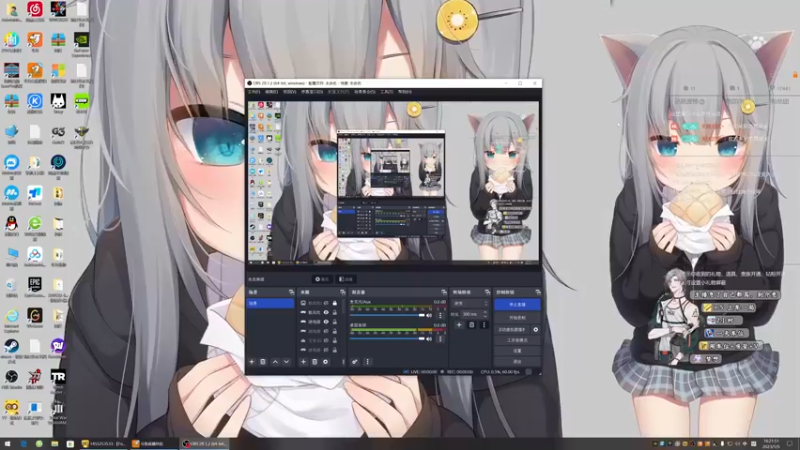
Task: Open the scene transition type dropdown
Action: [470, 304]
